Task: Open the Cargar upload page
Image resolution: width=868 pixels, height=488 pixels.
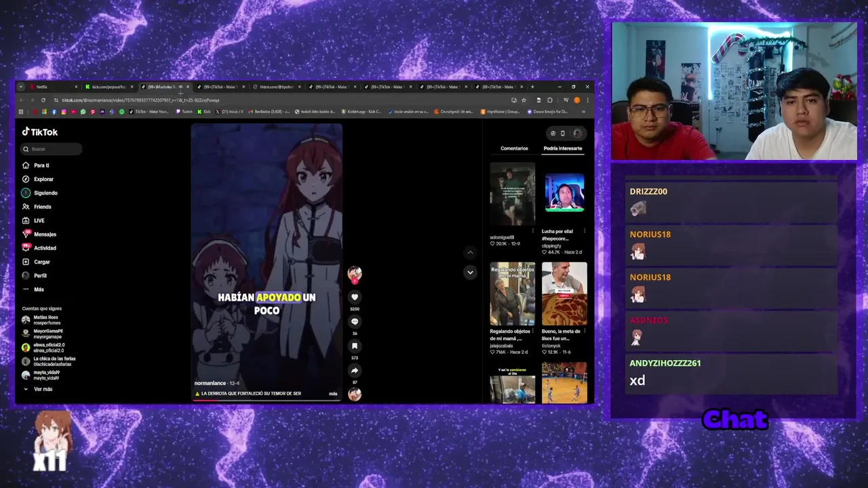Action: (37, 262)
